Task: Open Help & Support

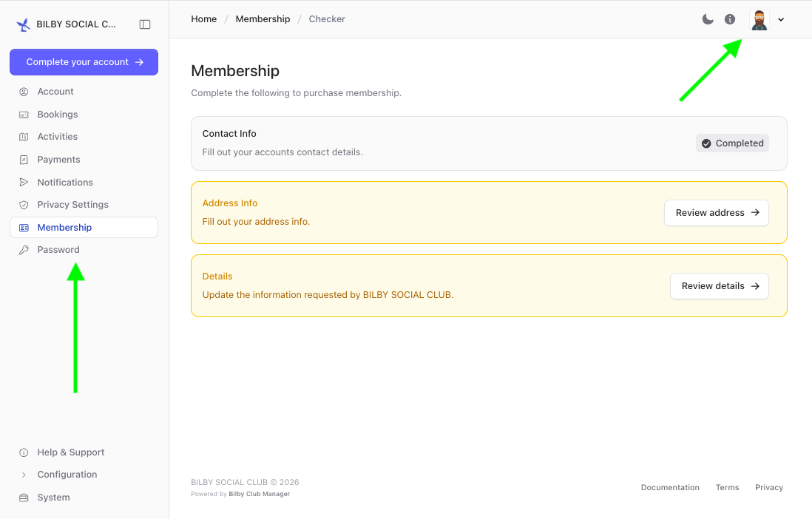Action: point(84,452)
